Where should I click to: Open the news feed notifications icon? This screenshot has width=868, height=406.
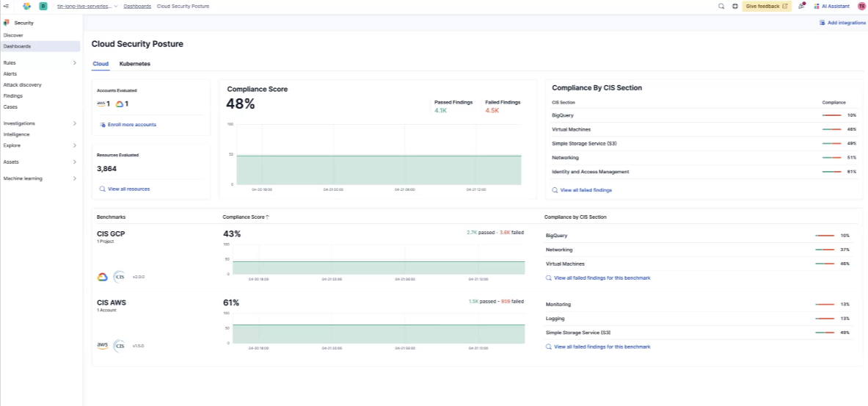801,6
